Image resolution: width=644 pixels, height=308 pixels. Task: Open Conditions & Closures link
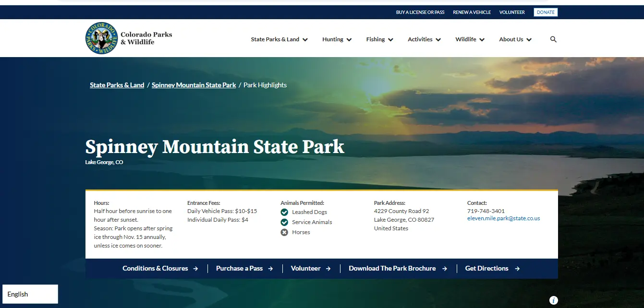155,269
